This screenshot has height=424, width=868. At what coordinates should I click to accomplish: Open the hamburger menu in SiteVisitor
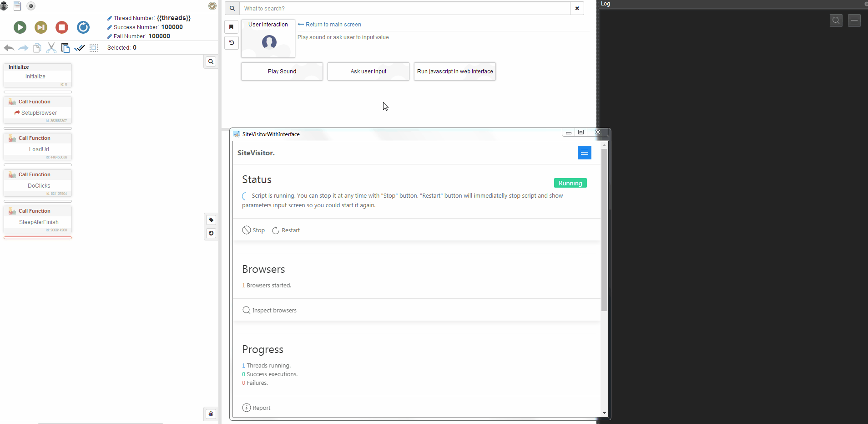coord(584,153)
